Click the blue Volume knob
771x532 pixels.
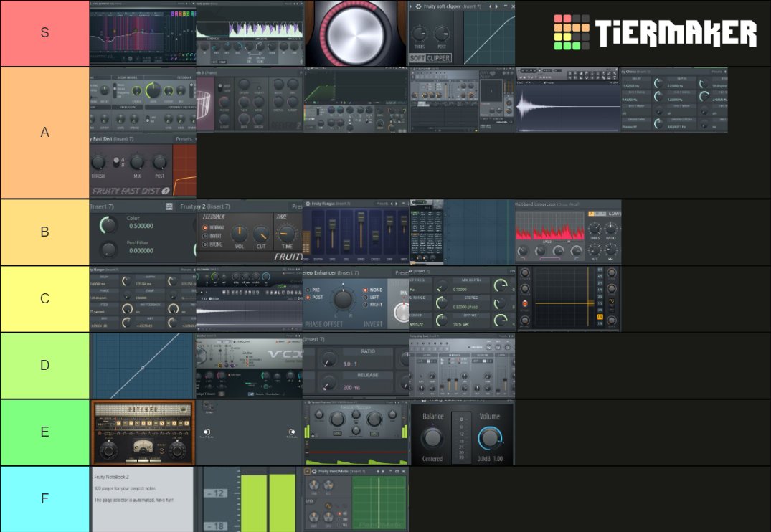point(489,438)
